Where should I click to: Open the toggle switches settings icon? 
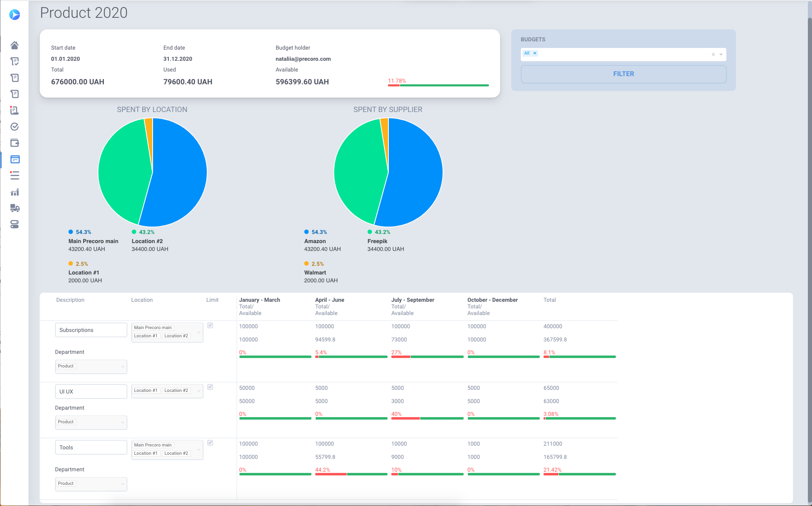click(14, 224)
